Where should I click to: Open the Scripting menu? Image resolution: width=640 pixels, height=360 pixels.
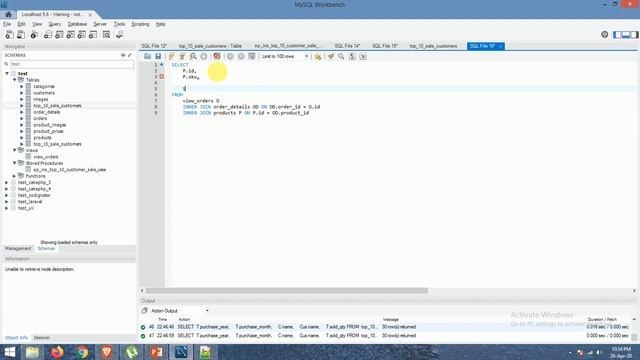140,24
